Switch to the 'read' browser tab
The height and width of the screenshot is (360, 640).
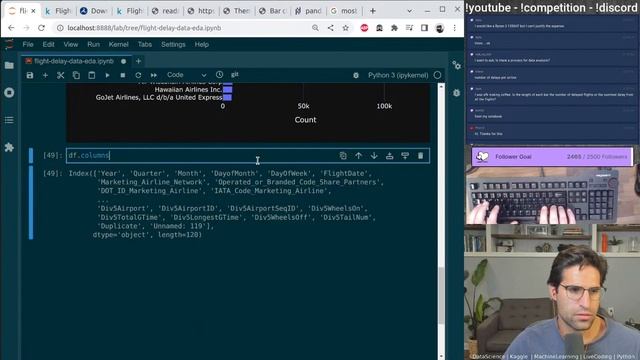point(165,11)
